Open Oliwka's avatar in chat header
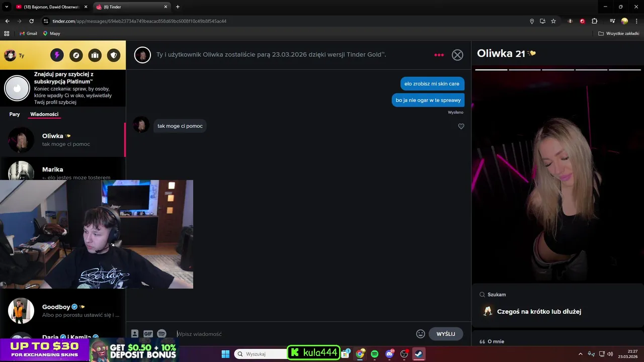Image resolution: width=644 pixels, height=362 pixels. (x=142, y=55)
